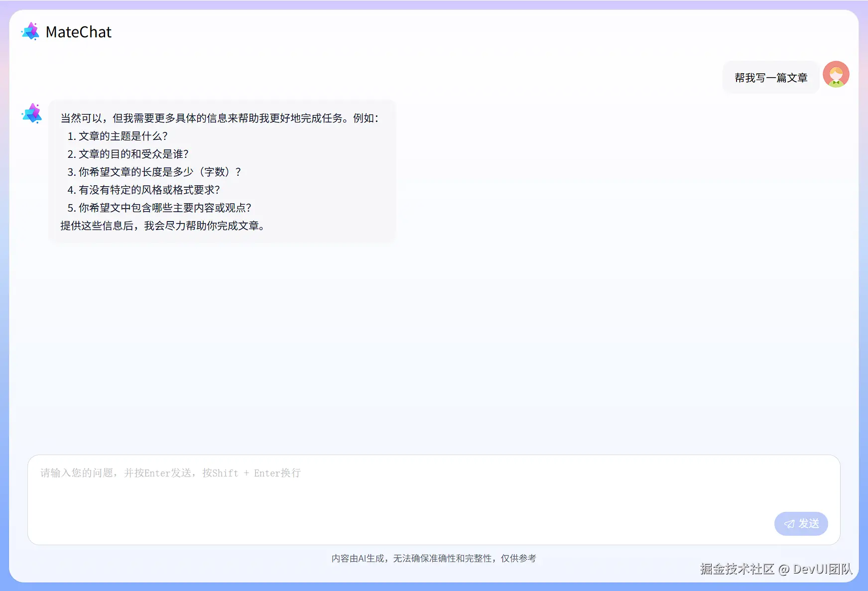868x591 pixels.
Task: Click the user message bubble 帮我写一篇文章
Action: click(771, 78)
